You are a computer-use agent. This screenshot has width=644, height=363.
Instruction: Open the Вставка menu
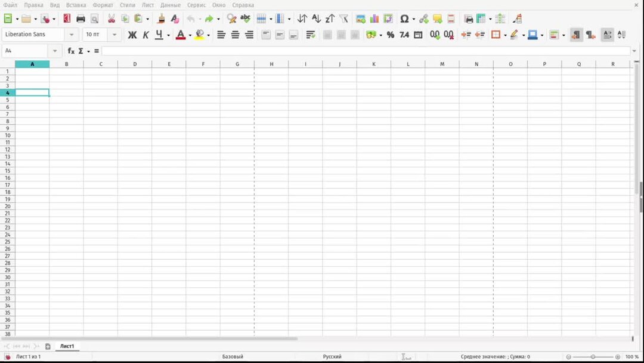[76, 5]
